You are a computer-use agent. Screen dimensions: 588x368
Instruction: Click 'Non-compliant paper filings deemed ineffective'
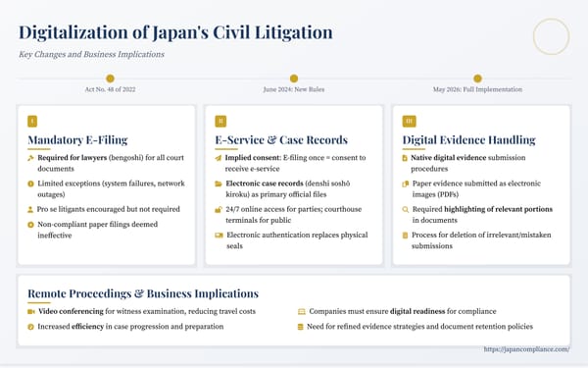pos(97,230)
